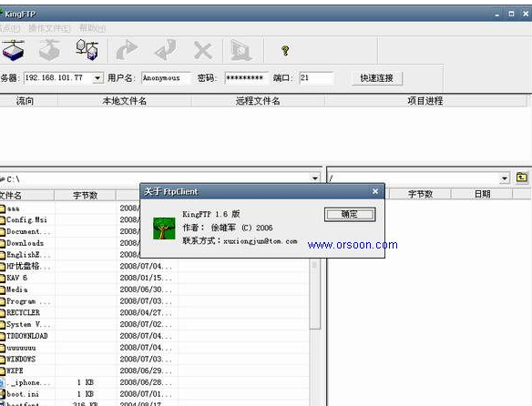This screenshot has height=406, width=532.
Task: Select the KAV 6 folder icon
Action: (x=3, y=279)
